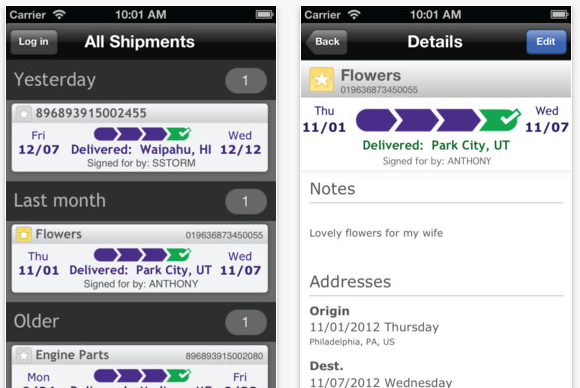Toggle favorite star on Engine Parts shipment

pyautogui.click(x=24, y=355)
